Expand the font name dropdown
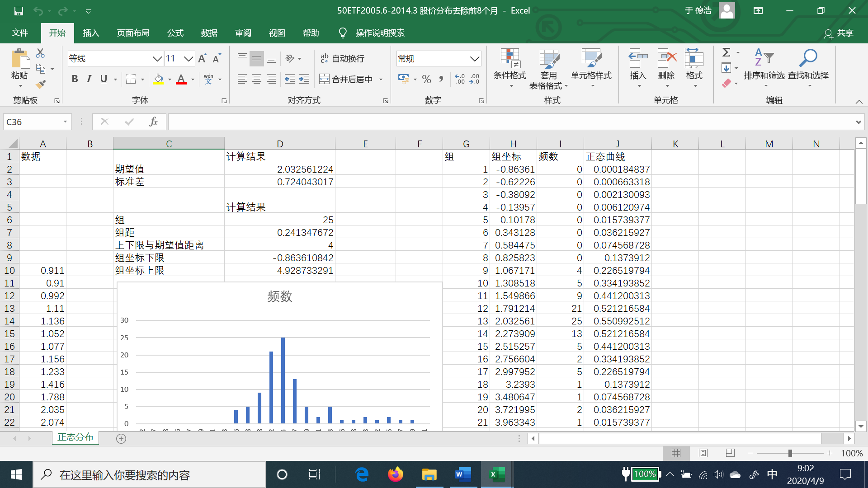Viewport: 868px width, 488px height. tap(157, 59)
